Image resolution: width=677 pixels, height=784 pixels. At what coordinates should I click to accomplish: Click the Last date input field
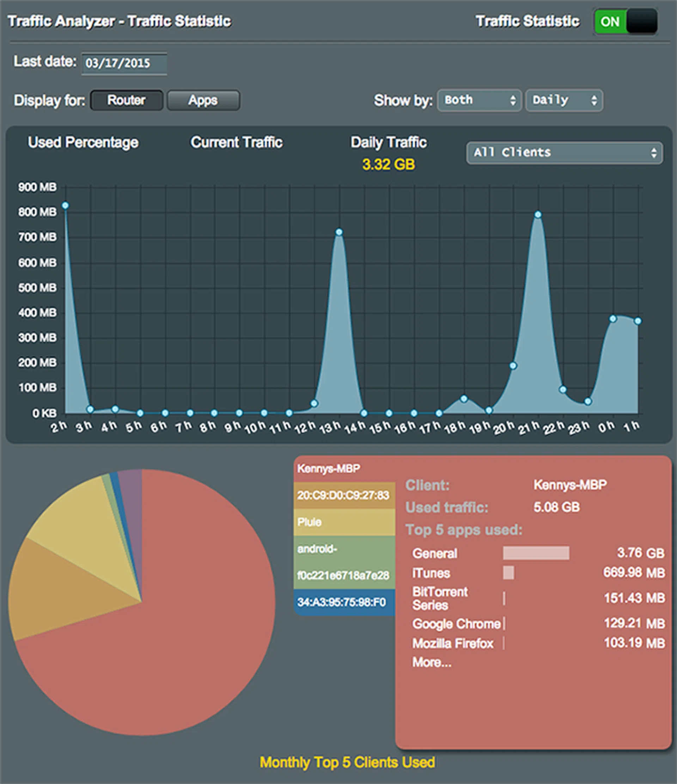124,63
